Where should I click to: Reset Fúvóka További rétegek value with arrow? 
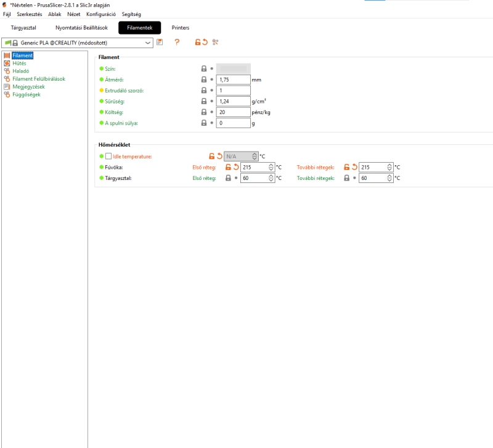(354, 167)
